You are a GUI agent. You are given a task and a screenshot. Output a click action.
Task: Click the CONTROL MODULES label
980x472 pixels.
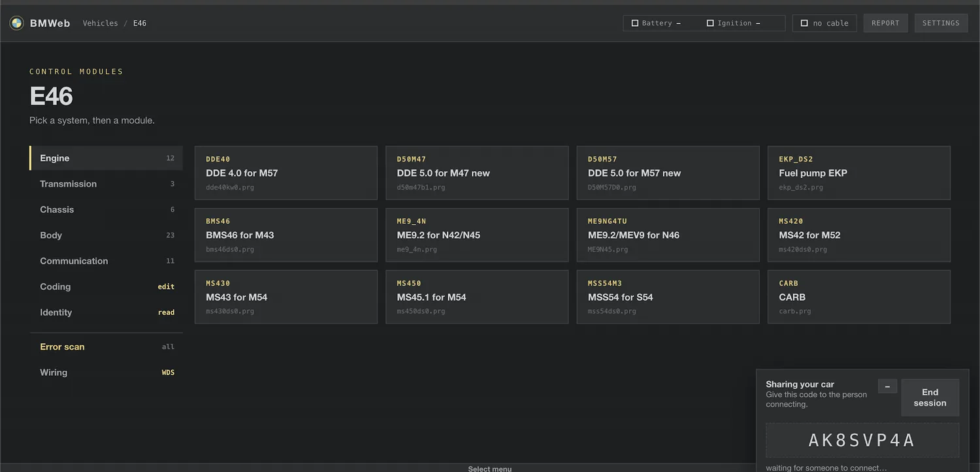[76, 71]
